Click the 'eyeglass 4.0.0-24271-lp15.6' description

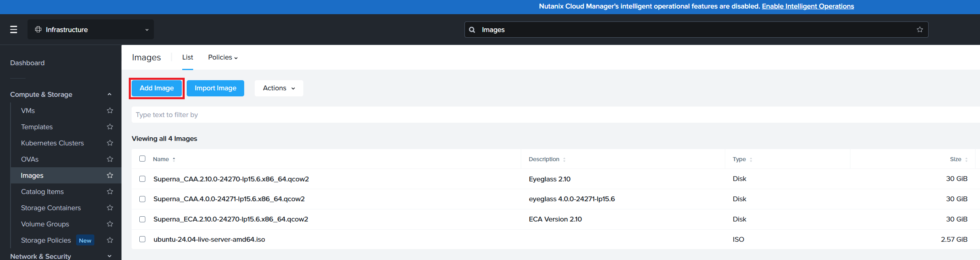572,199
